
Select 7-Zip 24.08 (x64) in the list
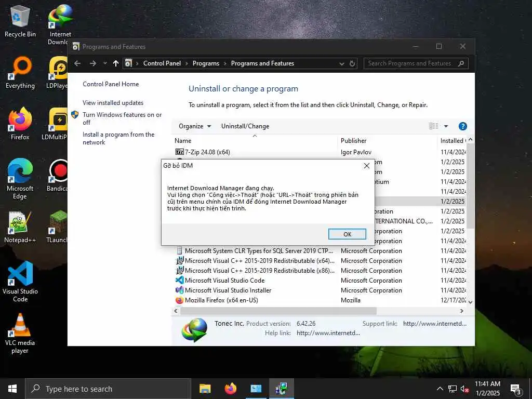pos(207,152)
